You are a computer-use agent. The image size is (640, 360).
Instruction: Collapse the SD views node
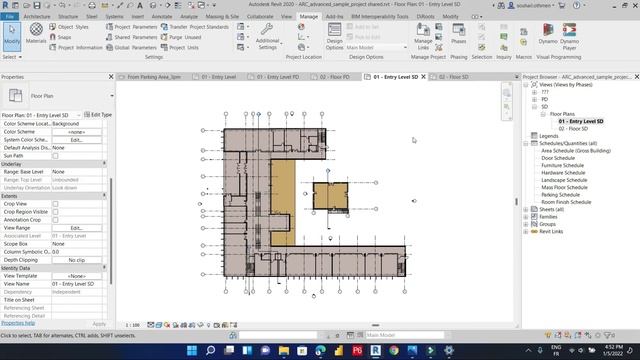534,107
